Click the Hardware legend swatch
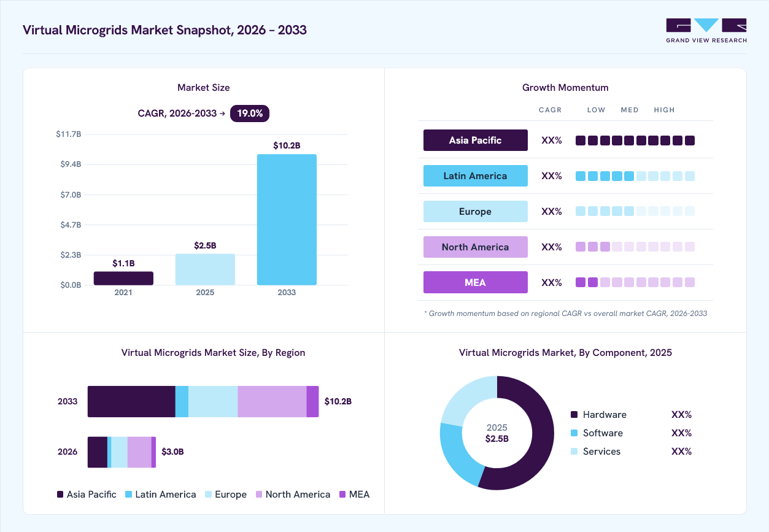 click(x=574, y=415)
